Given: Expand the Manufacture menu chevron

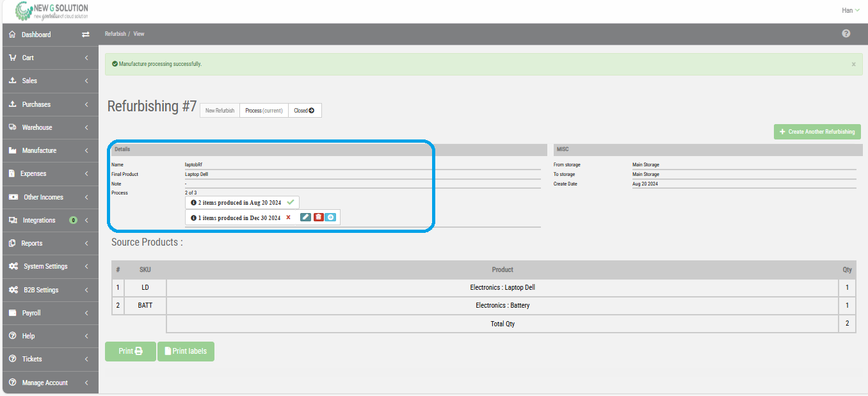Looking at the screenshot, I should click(x=86, y=150).
